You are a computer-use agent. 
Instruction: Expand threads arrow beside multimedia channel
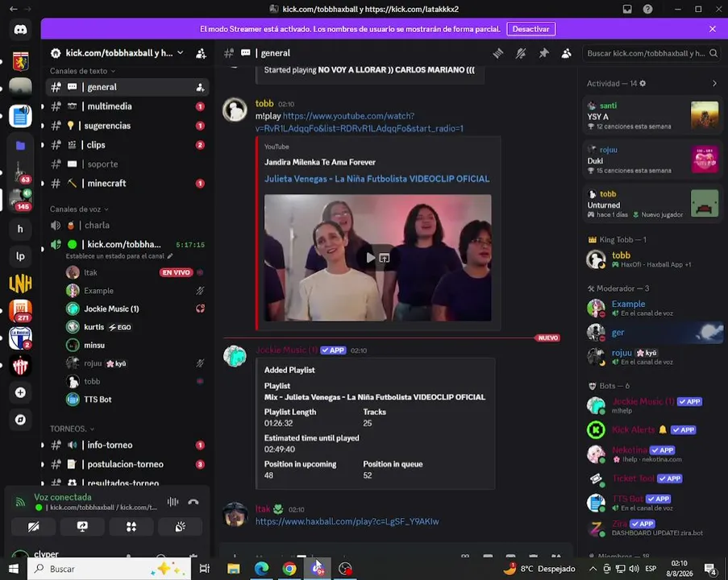42,106
